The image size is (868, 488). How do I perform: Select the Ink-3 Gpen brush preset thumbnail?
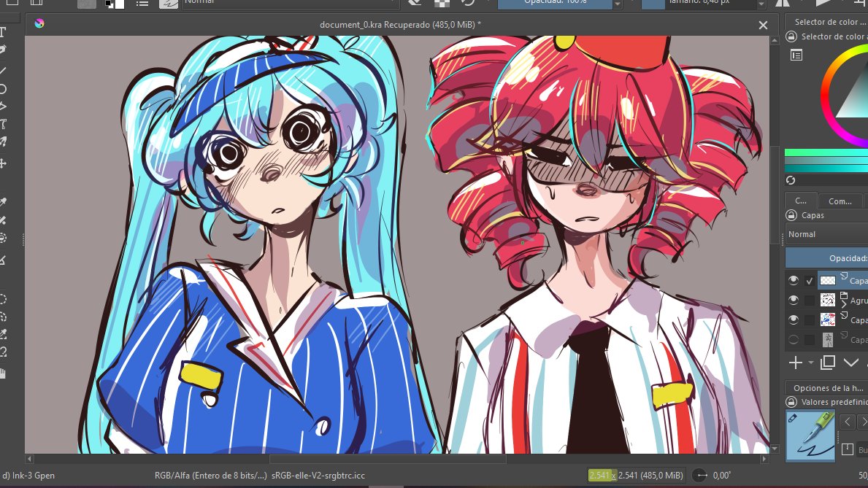[810, 434]
